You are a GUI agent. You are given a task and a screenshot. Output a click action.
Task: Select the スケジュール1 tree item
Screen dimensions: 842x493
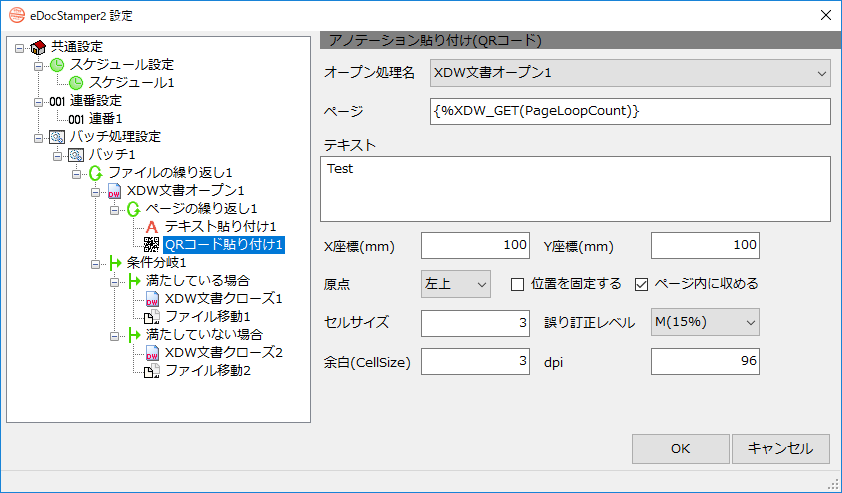coord(131,83)
